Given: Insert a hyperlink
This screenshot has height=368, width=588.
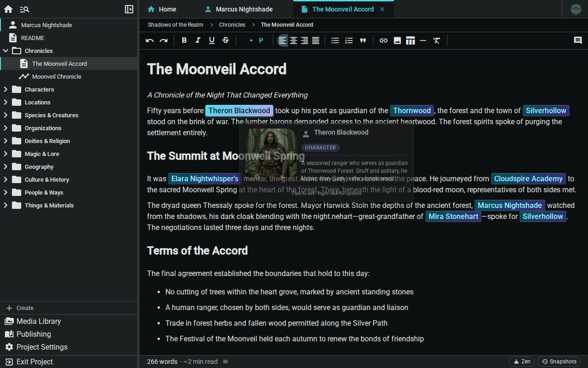Looking at the screenshot, I should 384,40.
